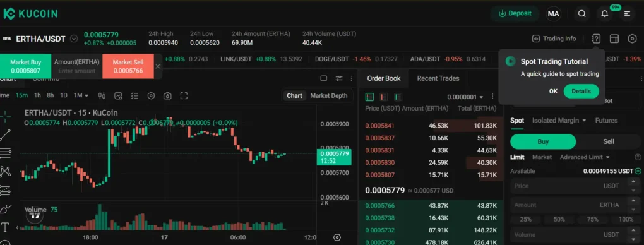This screenshot has width=644, height=245.
Task: Expand the 1M interval dropdown
Action: click(x=81, y=95)
